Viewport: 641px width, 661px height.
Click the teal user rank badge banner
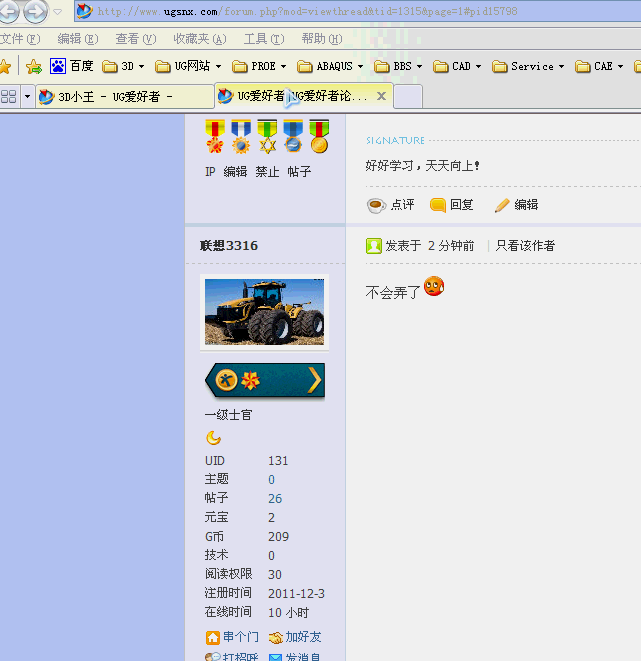(x=265, y=380)
